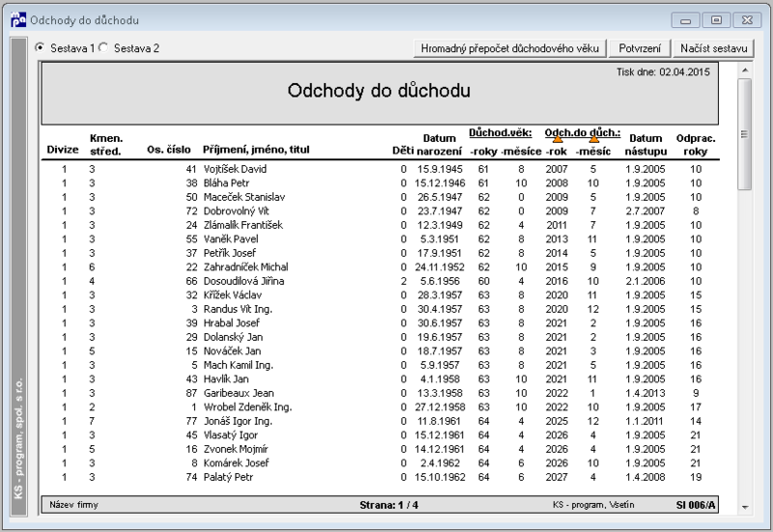This screenshot has width=773, height=532.
Task: Select the row Petřík Josef
Action: click(x=380, y=253)
